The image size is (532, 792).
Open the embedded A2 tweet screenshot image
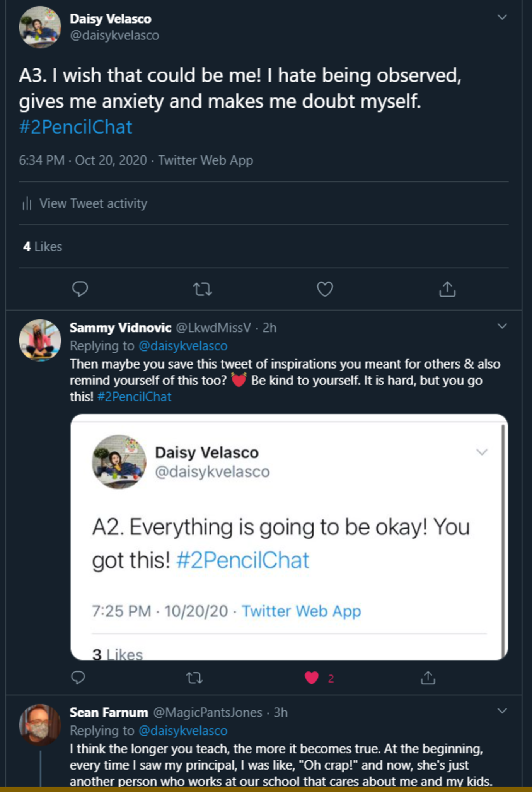[289, 537]
